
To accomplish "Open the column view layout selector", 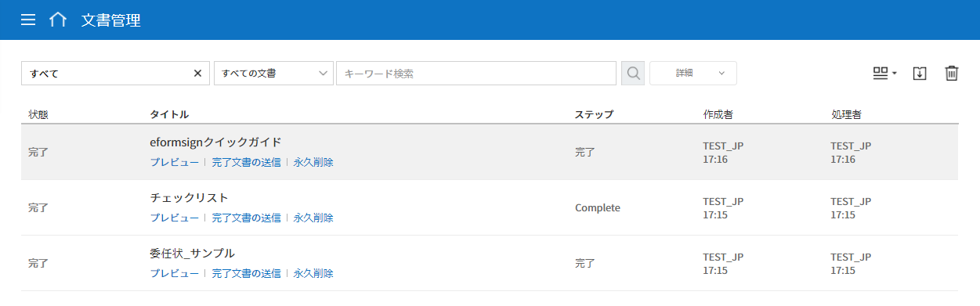I will pos(884,74).
